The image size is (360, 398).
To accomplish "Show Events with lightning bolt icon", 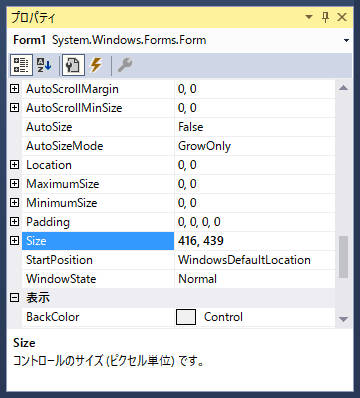I will click(96, 65).
